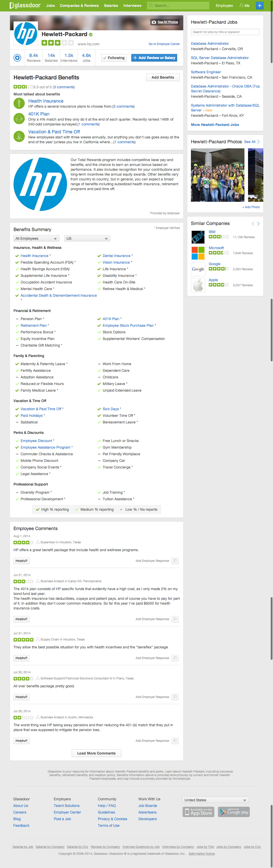
Task: Click the blue plus icon in top bar
Action: pos(259,5)
